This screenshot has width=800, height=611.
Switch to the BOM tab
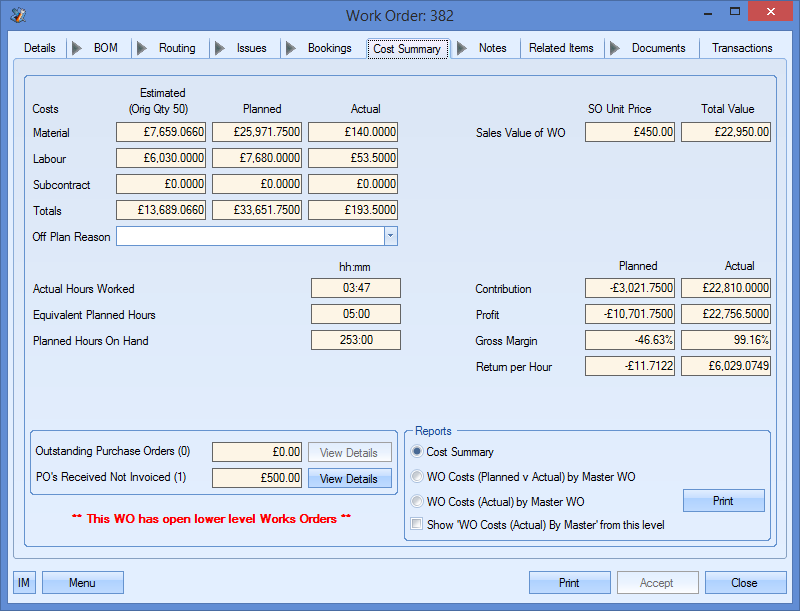(x=105, y=48)
